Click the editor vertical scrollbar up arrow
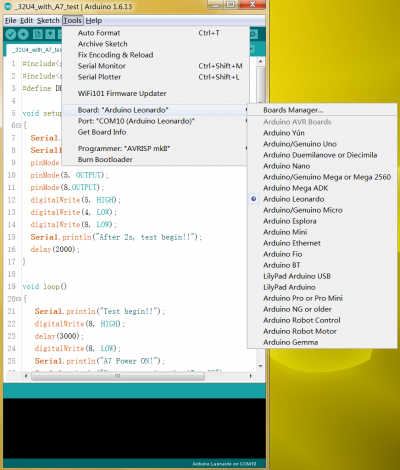 point(261,62)
